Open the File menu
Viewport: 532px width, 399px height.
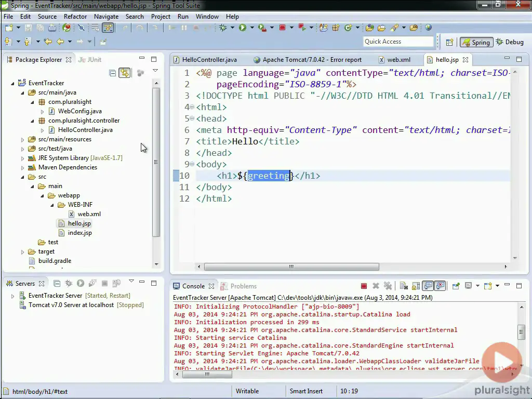click(x=8, y=16)
